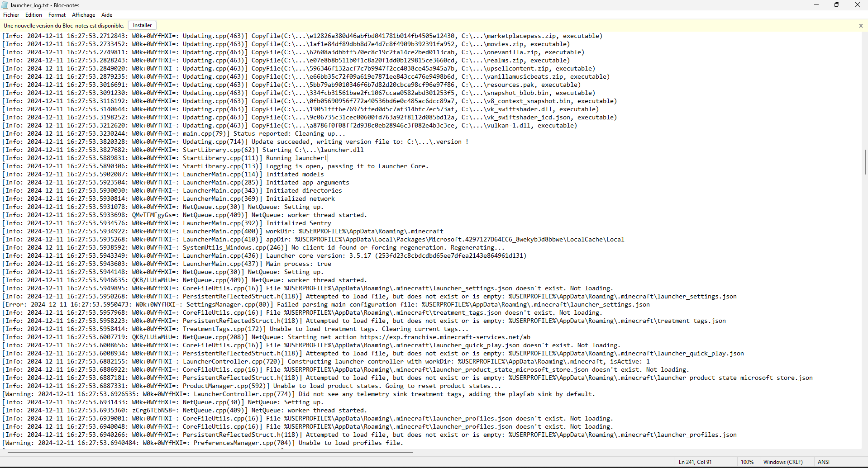The width and height of the screenshot is (868, 468).
Task: Click 'Logging is open, passing it to Launcher Core.'
Action: 347,166
